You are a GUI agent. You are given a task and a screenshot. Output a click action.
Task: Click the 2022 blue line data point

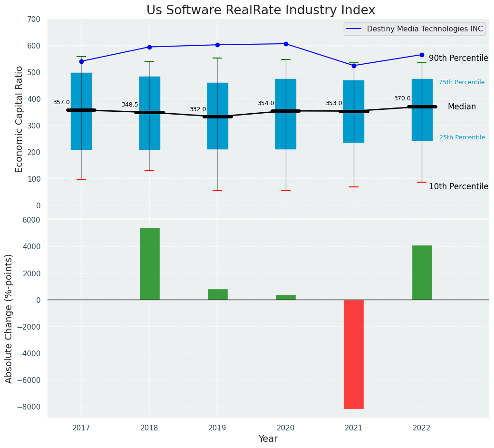click(422, 55)
